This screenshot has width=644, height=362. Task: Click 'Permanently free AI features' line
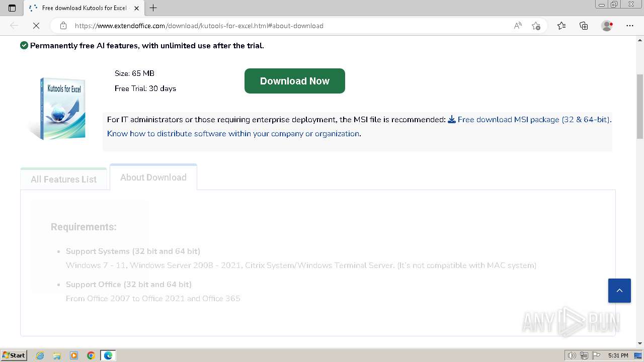pos(147,46)
